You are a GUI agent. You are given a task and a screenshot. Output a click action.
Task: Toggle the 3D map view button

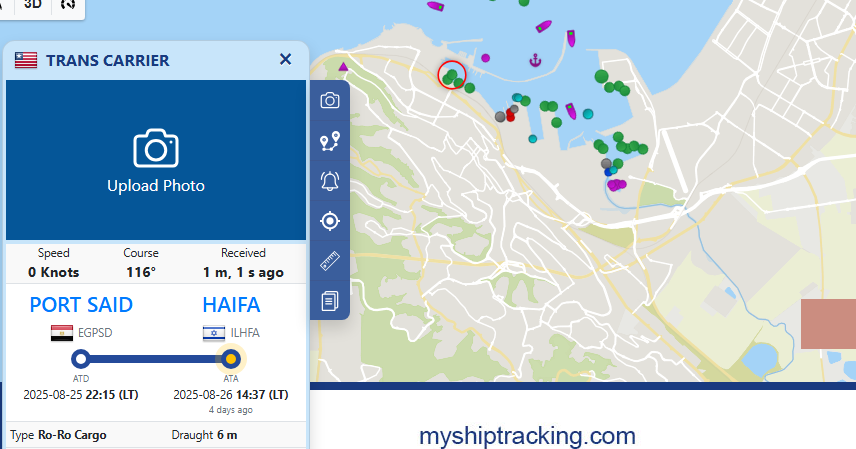[x=33, y=4]
